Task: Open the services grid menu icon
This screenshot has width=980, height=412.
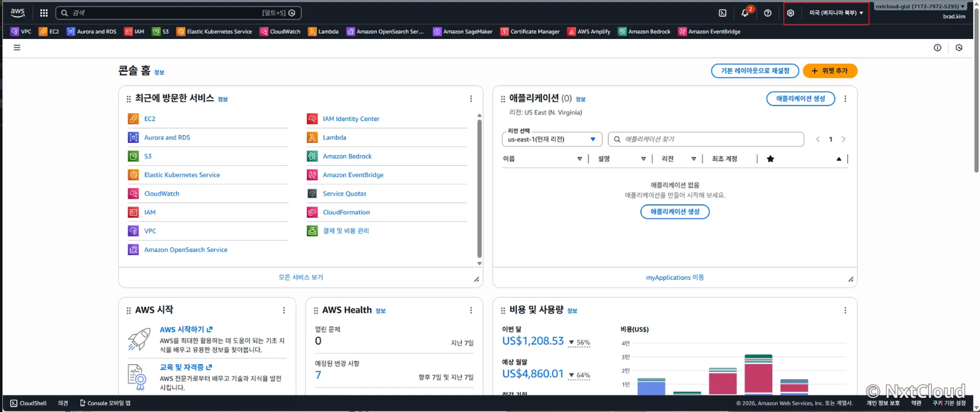Action: 44,12
